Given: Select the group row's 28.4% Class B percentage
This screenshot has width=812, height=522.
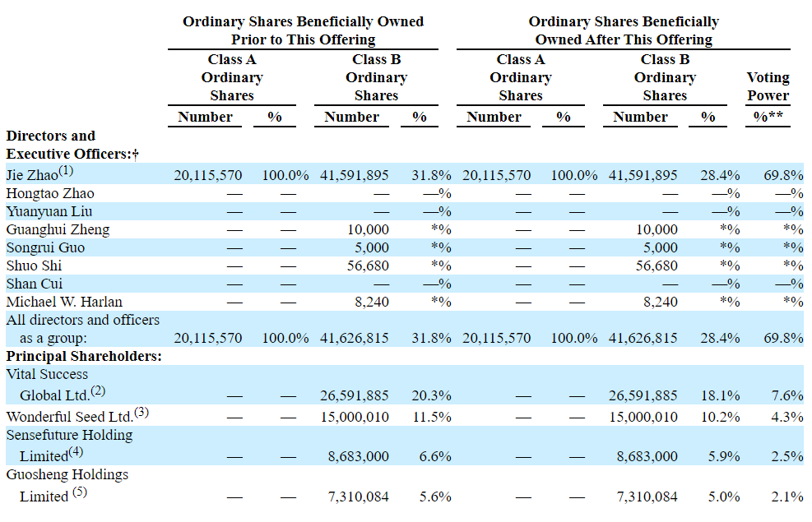Looking at the screenshot, I should (721, 339).
